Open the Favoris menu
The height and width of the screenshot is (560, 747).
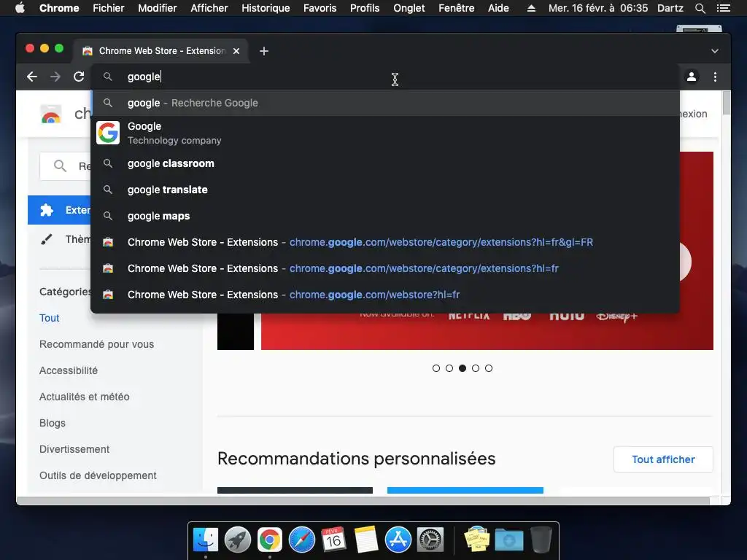point(320,8)
